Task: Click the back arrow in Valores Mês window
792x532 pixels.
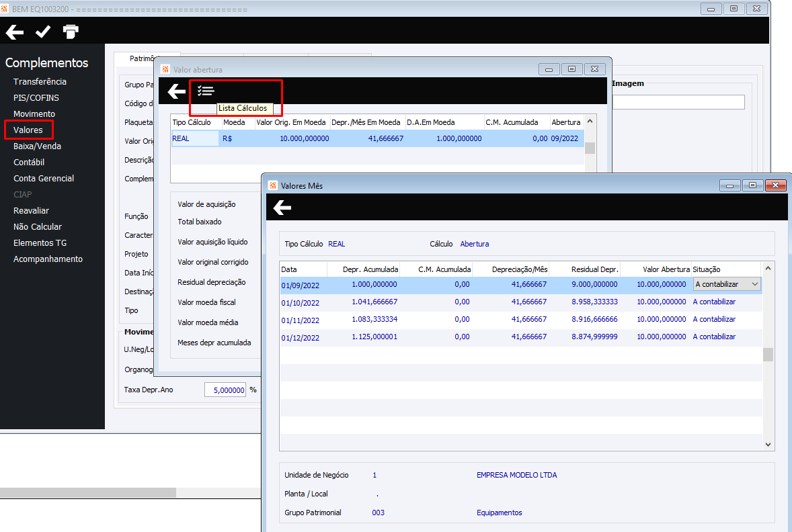Action: click(282, 208)
